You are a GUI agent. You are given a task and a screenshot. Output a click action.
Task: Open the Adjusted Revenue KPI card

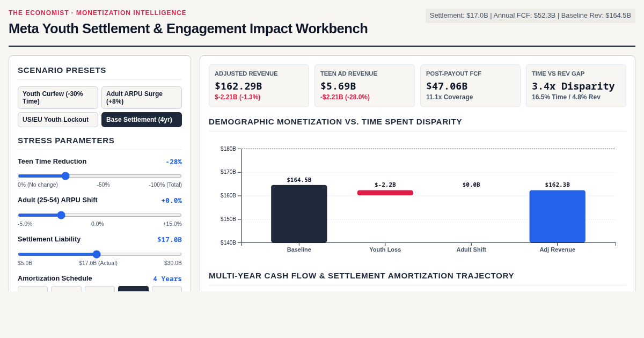click(259, 86)
